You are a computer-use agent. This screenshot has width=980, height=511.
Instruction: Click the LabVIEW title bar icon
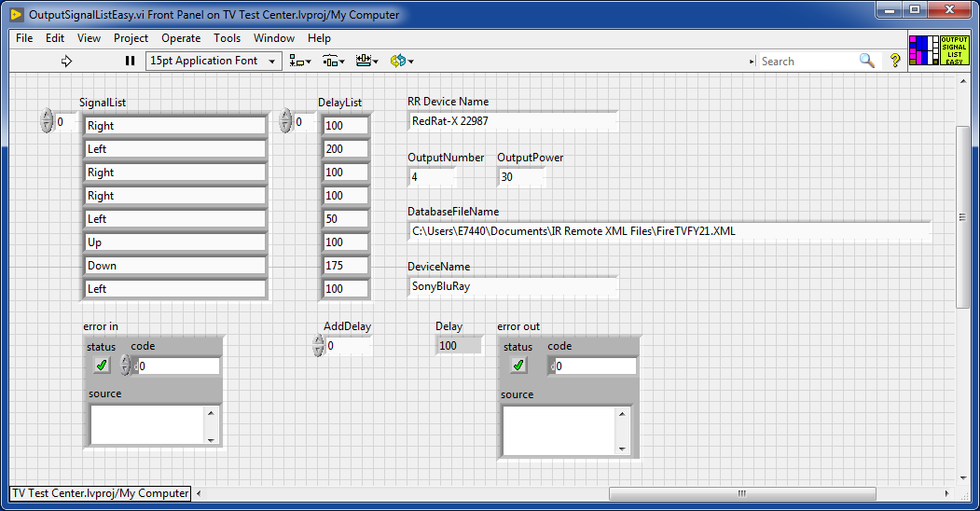pyautogui.click(x=17, y=14)
